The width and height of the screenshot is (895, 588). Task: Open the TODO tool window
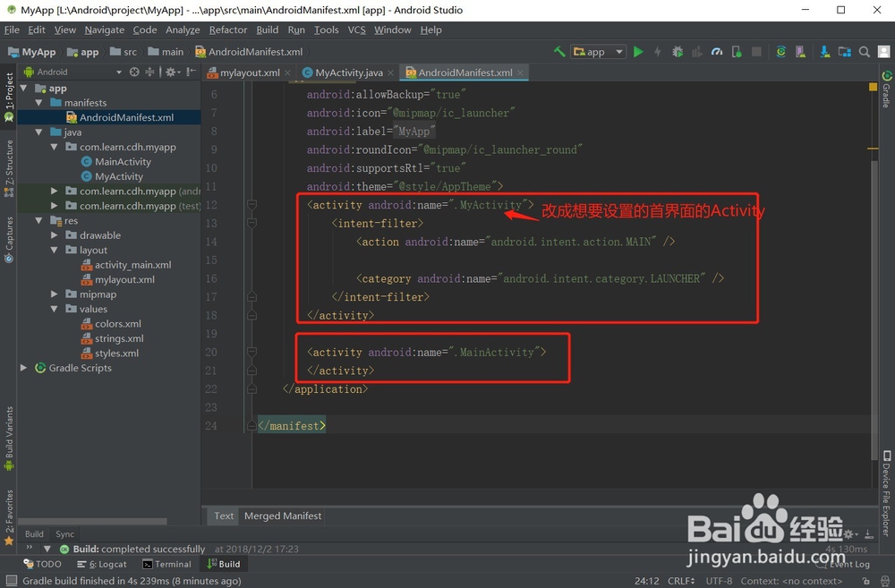pos(42,564)
